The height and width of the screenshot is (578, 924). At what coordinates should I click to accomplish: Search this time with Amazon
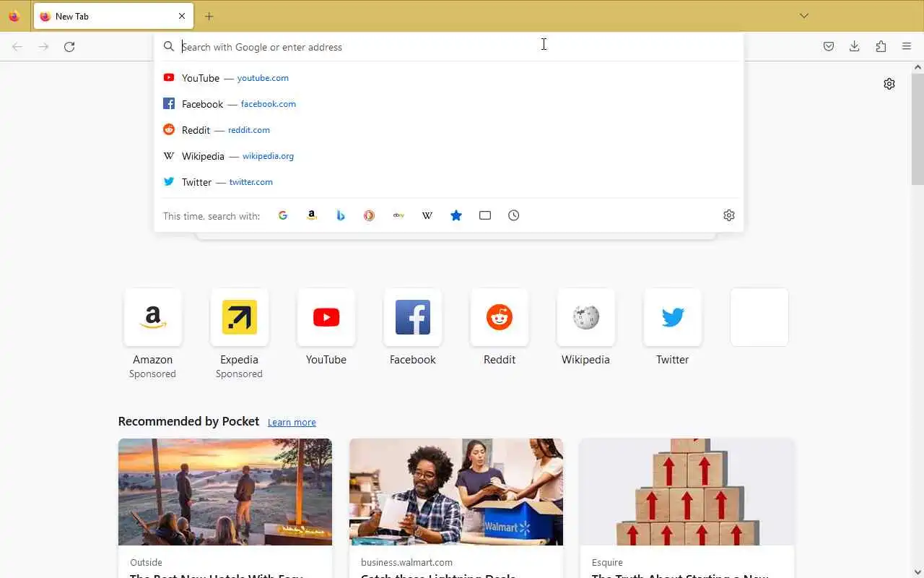[312, 215]
